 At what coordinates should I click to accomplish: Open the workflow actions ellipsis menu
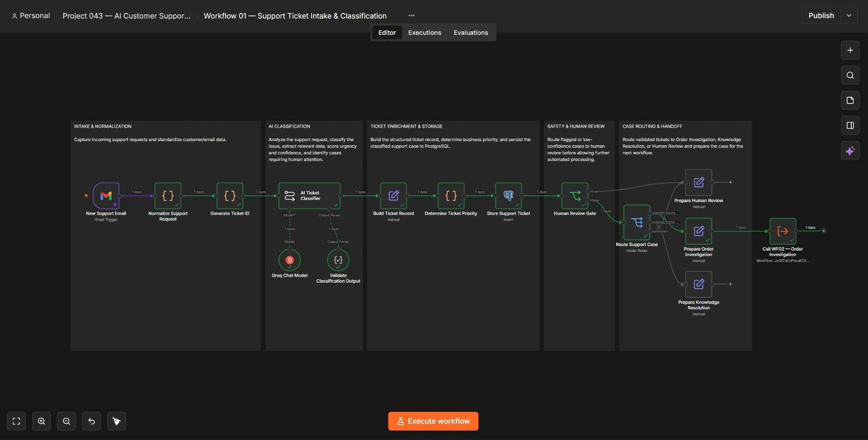411,15
